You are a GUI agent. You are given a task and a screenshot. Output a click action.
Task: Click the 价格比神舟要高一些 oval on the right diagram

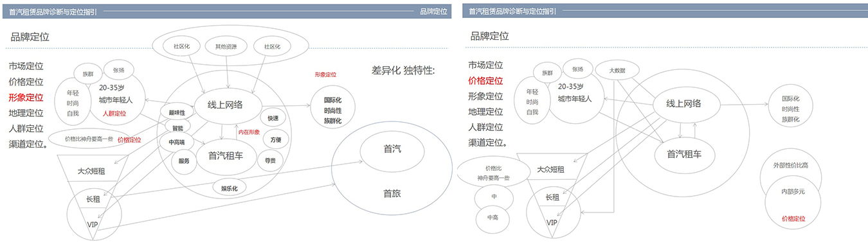click(x=493, y=173)
